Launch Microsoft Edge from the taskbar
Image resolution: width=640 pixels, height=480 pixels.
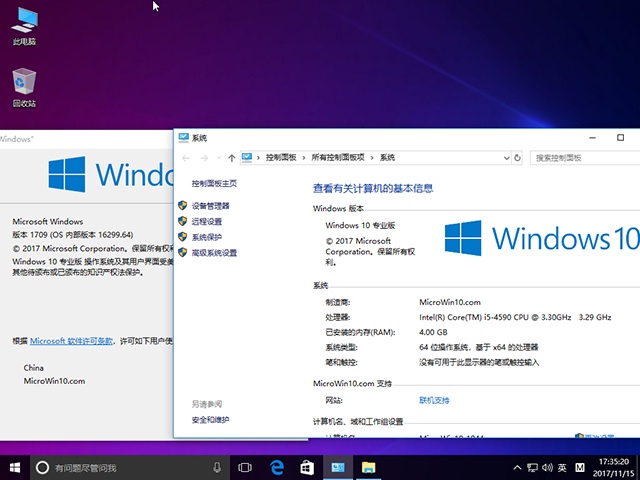[x=277, y=467]
